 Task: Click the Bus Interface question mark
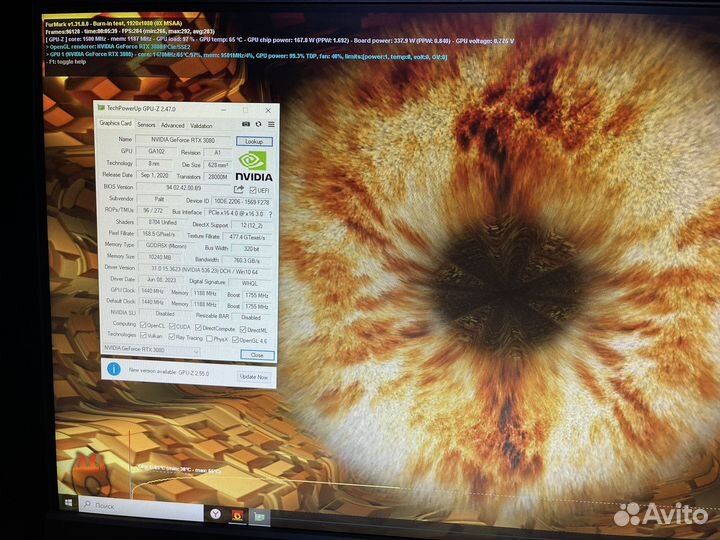pos(270,214)
